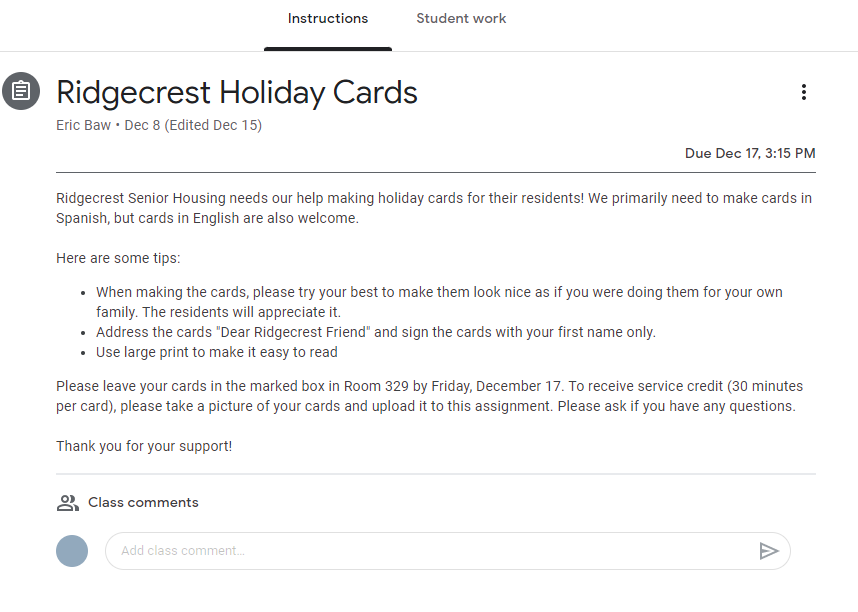Click the Class comments people icon
The image size is (858, 612).
click(x=67, y=503)
